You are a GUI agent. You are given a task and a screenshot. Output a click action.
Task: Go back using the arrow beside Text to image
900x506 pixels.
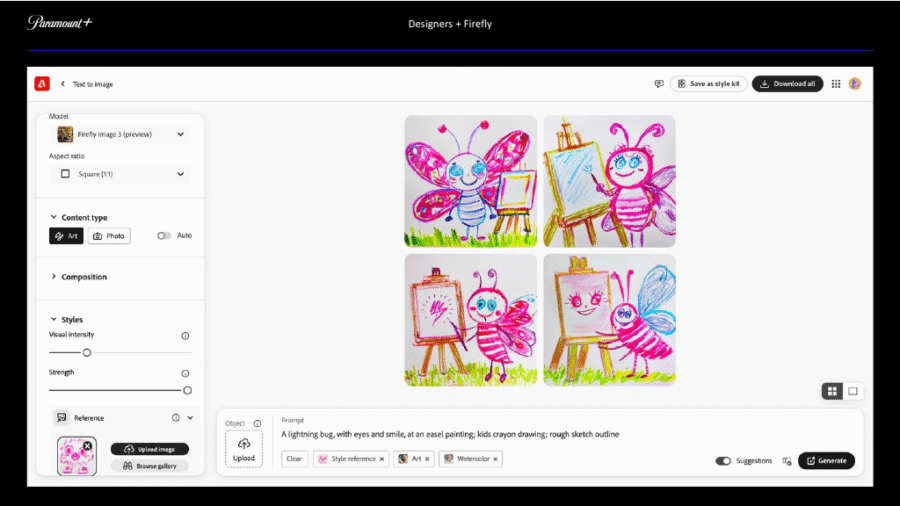coord(63,84)
